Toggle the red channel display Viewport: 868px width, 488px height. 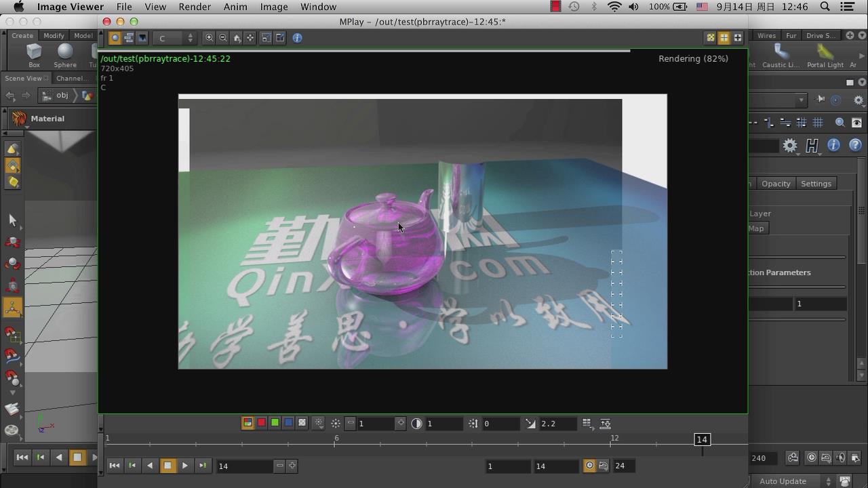[x=261, y=423]
